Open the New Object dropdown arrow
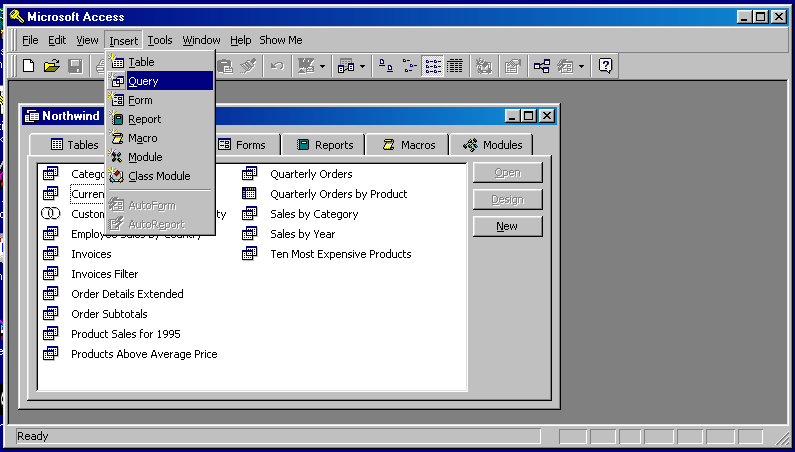 tap(581, 66)
